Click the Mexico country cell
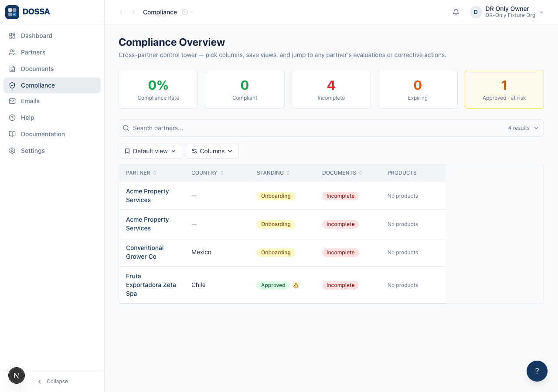The image size is (558, 392). pyautogui.click(x=201, y=252)
